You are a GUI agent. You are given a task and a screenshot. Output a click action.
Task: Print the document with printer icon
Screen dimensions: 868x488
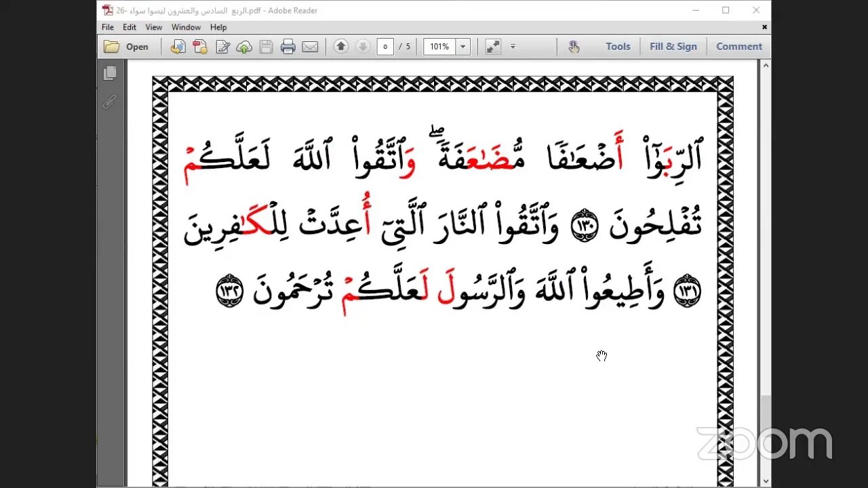click(x=288, y=47)
